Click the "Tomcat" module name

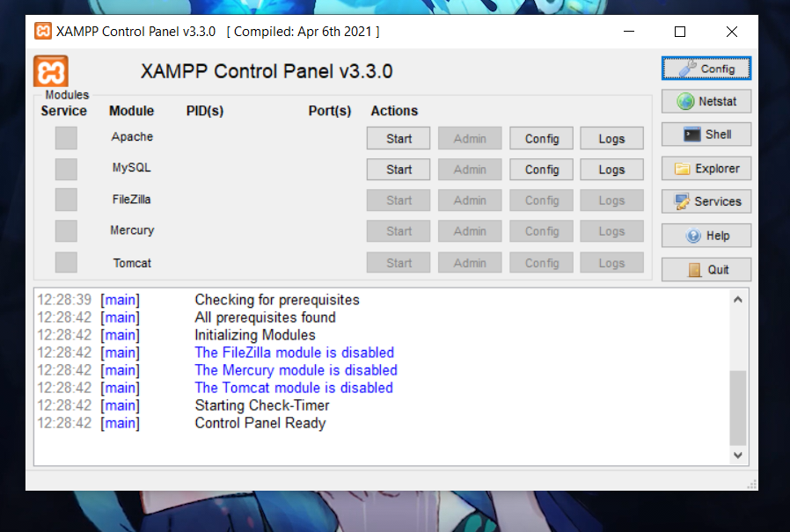pos(132,263)
